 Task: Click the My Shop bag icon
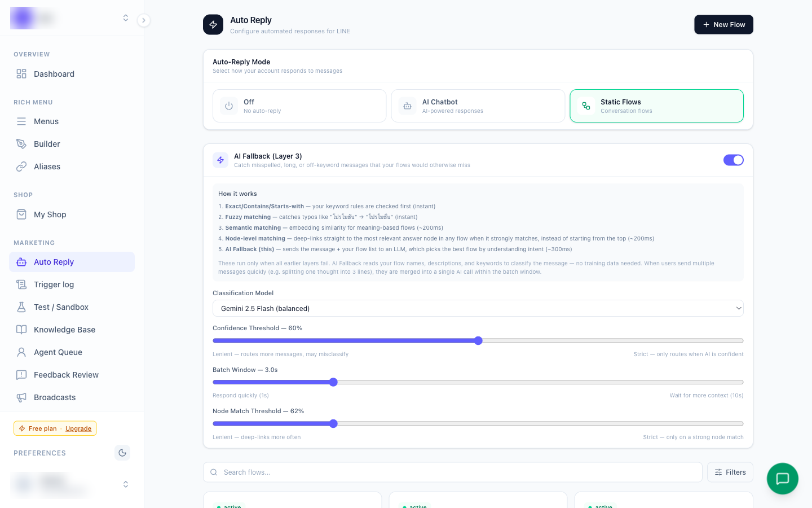(21, 214)
